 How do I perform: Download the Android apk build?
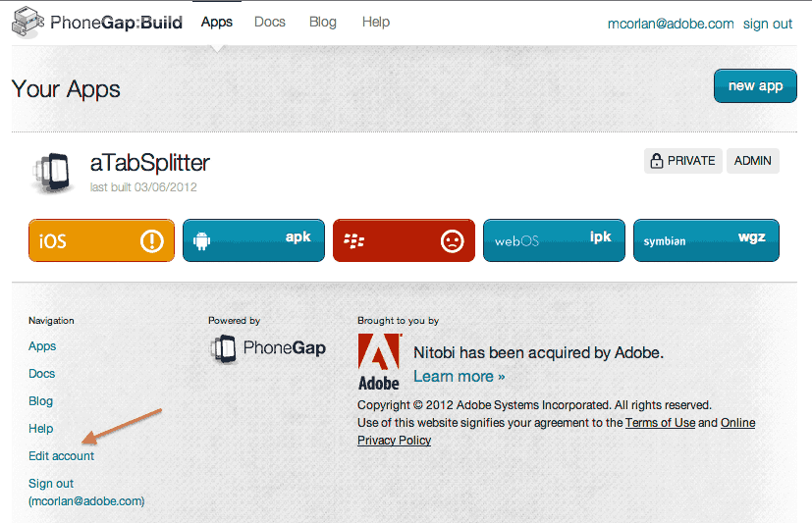[253, 240]
